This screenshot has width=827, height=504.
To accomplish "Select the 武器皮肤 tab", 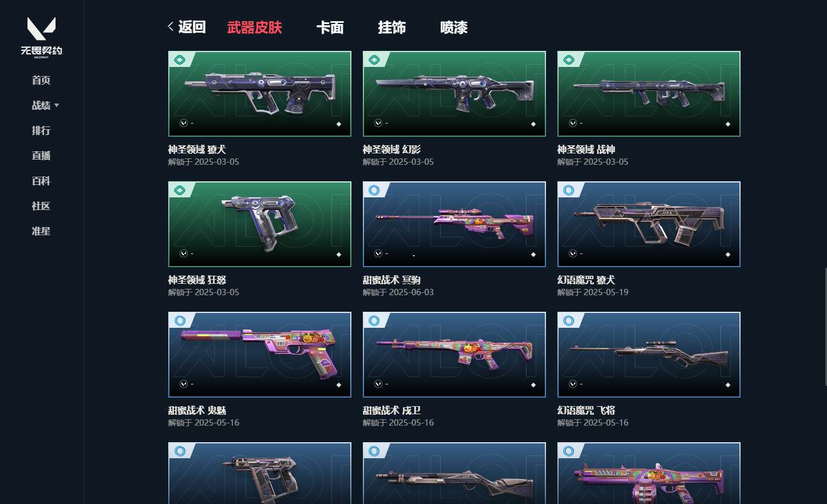I will tap(255, 27).
